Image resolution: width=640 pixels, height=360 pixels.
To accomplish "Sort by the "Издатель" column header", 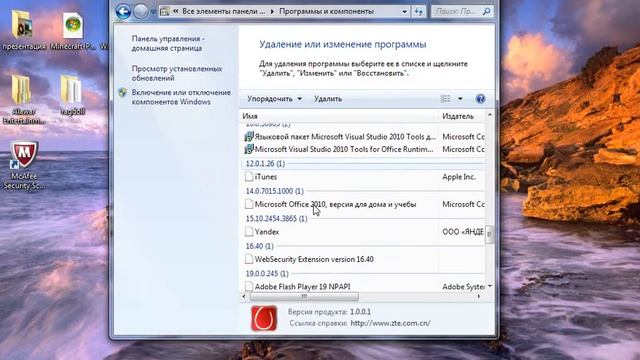I will [462, 116].
